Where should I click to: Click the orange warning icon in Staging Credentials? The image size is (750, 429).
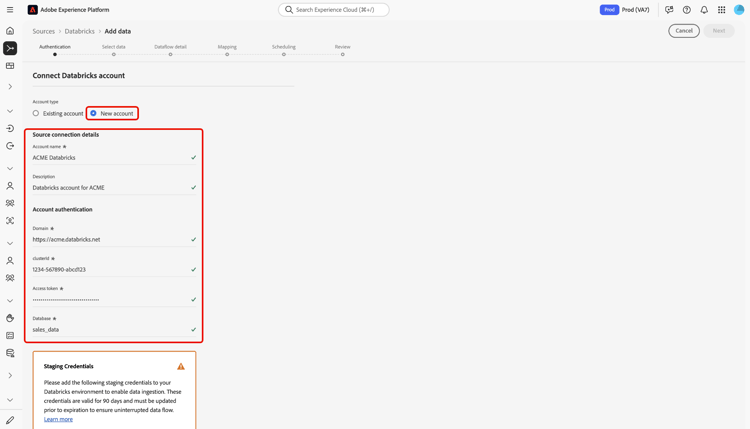tap(181, 366)
